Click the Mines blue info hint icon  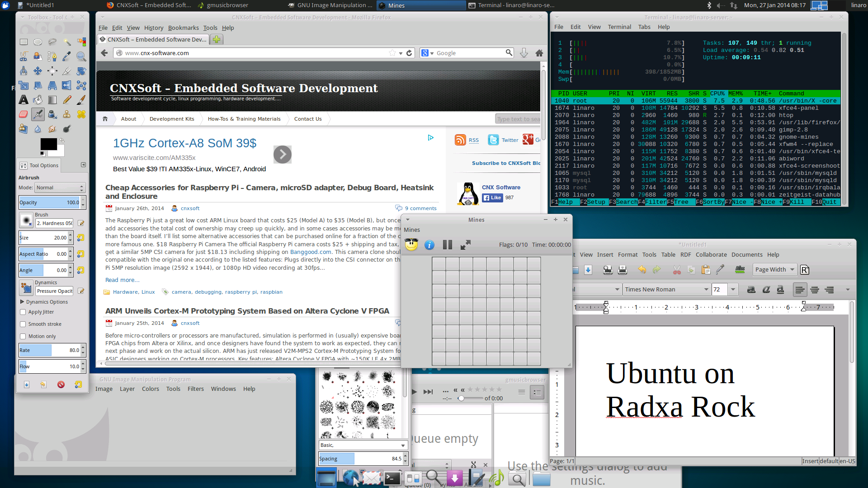pyautogui.click(x=429, y=244)
